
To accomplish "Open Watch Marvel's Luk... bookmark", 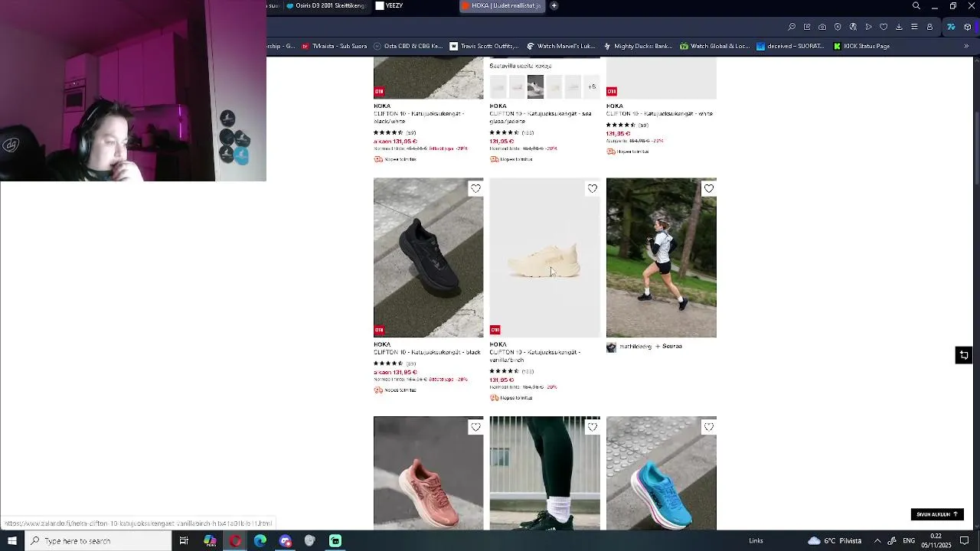I will pos(560,46).
